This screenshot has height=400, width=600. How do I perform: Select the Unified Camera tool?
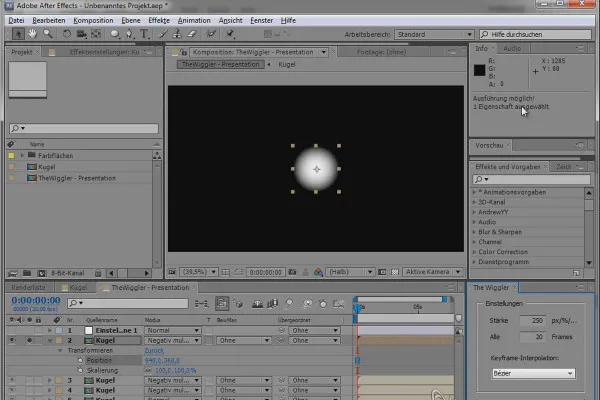(x=81, y=34)
